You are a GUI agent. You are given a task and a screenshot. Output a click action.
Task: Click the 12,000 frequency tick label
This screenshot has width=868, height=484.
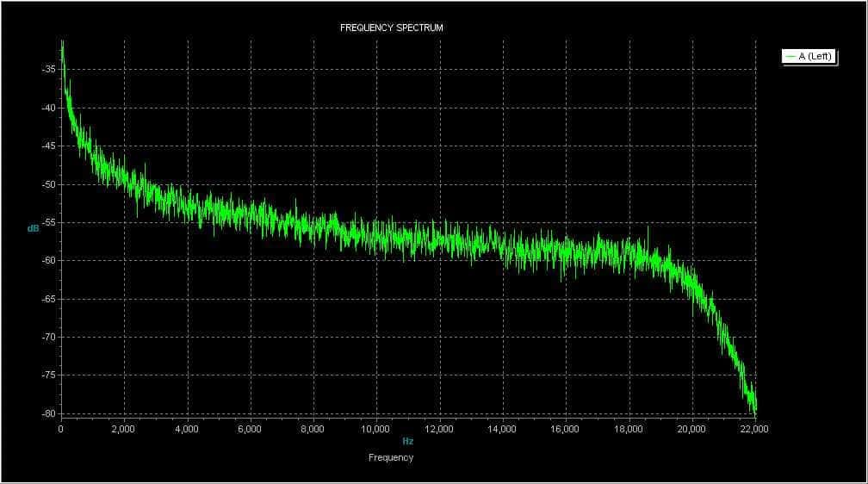point(439,429)
